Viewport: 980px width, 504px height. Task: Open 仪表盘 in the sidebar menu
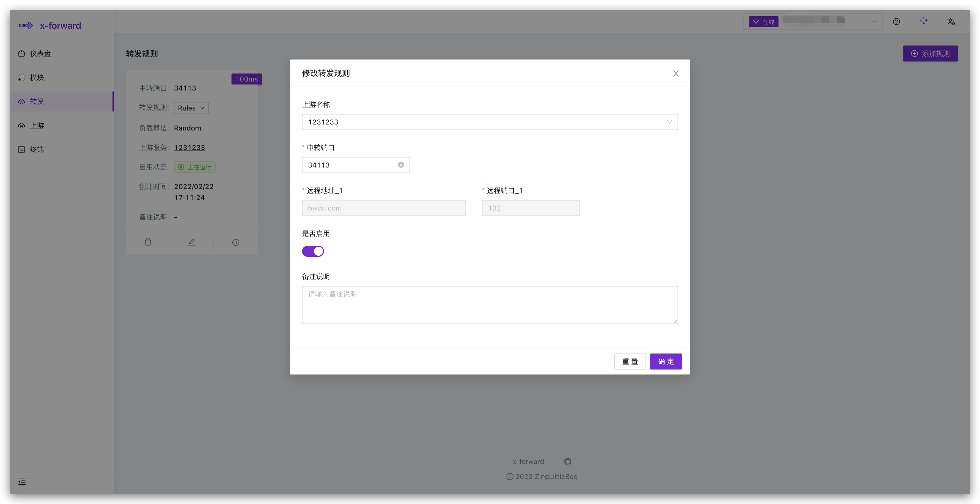40,54
